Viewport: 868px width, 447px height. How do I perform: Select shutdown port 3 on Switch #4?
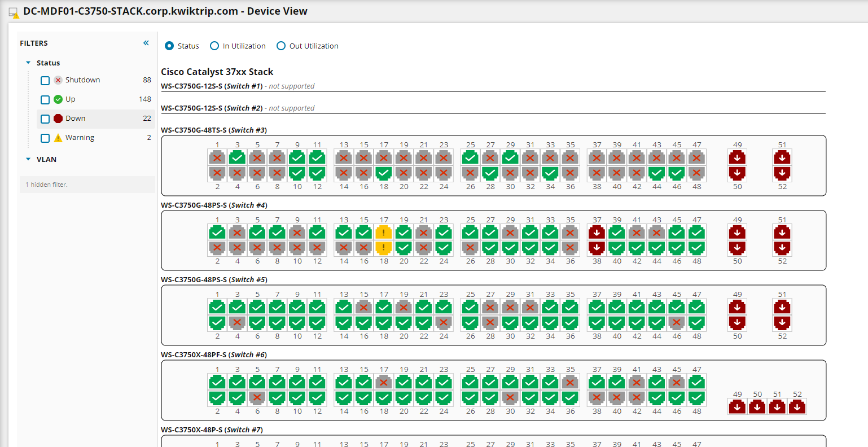[x=238, y=233]
